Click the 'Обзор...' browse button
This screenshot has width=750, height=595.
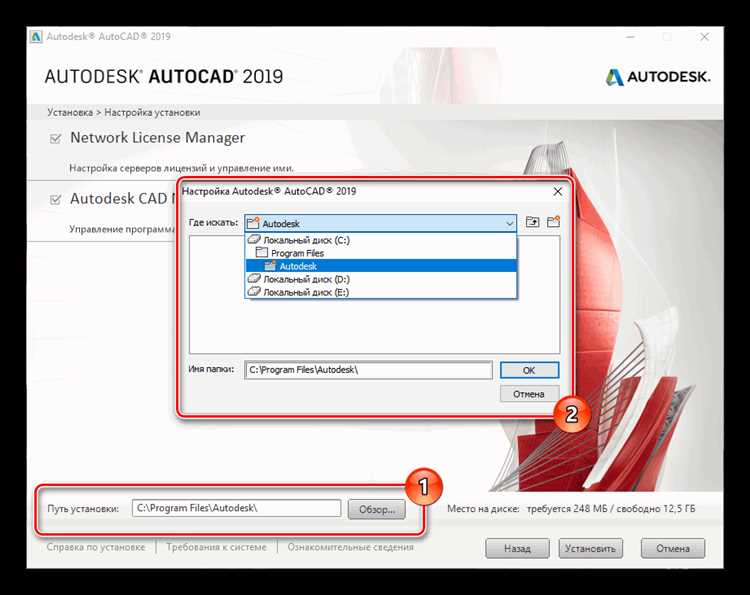376,509
